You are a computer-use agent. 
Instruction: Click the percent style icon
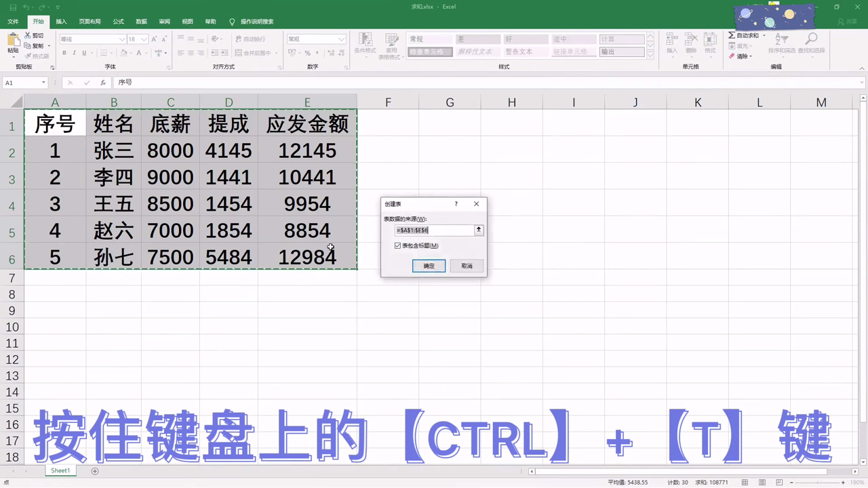pyautogui.click(x=307, y=53)
